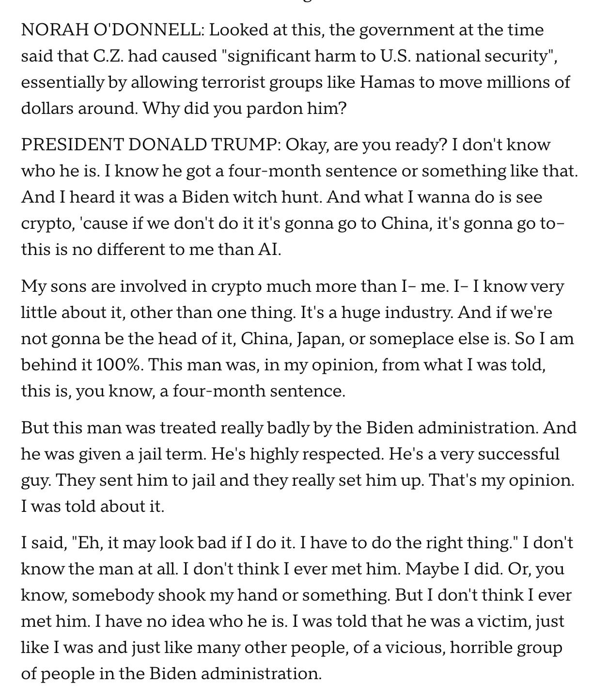Click the speaker label "PRESIDENT DONALD TRUMP"
This screenshot has width=593, height=700.
(150, 144)
